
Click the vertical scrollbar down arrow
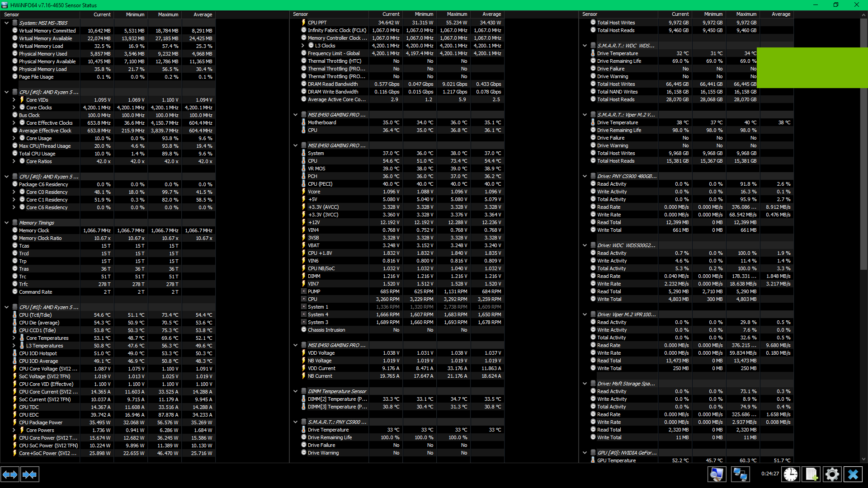click(x=864, y=459)
